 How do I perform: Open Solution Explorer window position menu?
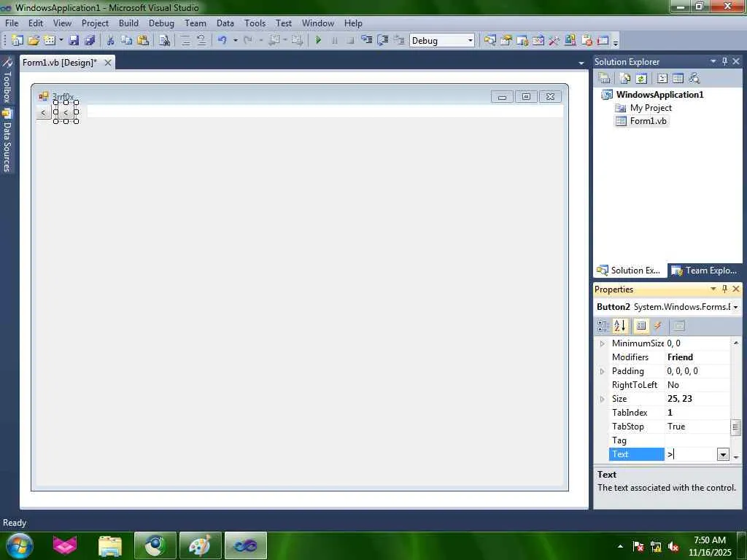(713, 61)
